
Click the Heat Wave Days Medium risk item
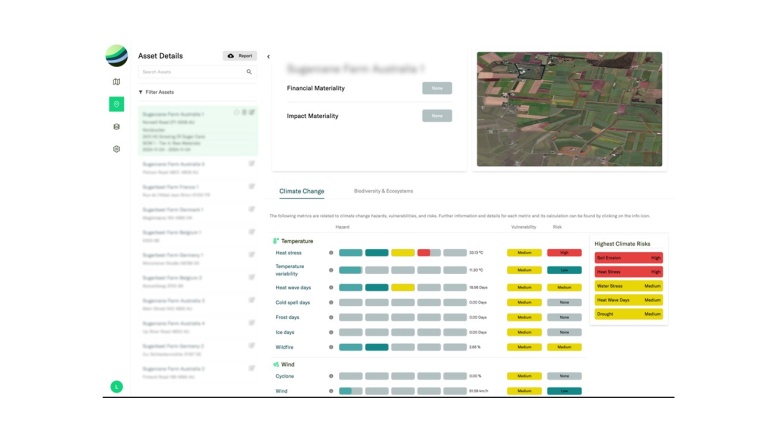tap(629, 300)
